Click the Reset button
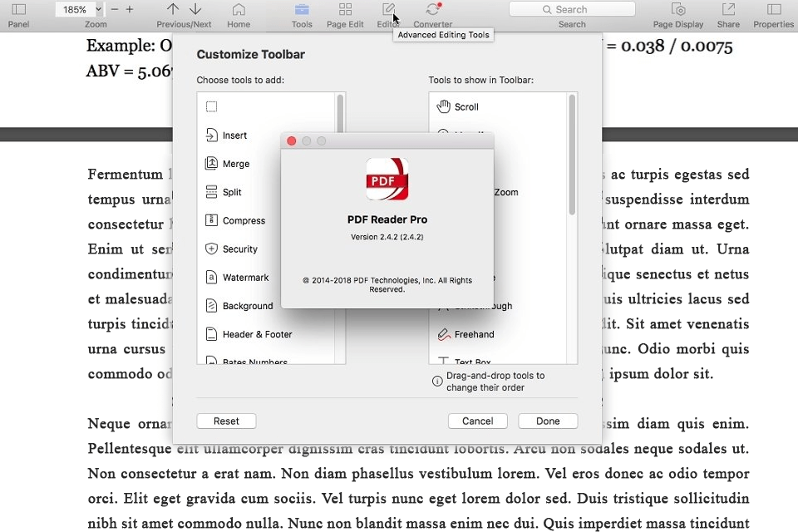Viewport: 798px width, 532px height. (226, 421)
